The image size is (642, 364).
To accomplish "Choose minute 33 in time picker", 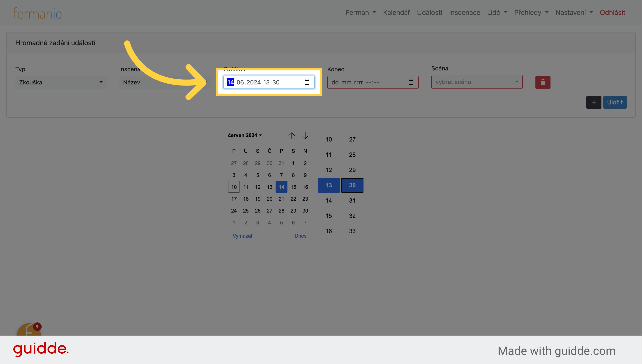I will pyautogui.click(x=352, y=231).
